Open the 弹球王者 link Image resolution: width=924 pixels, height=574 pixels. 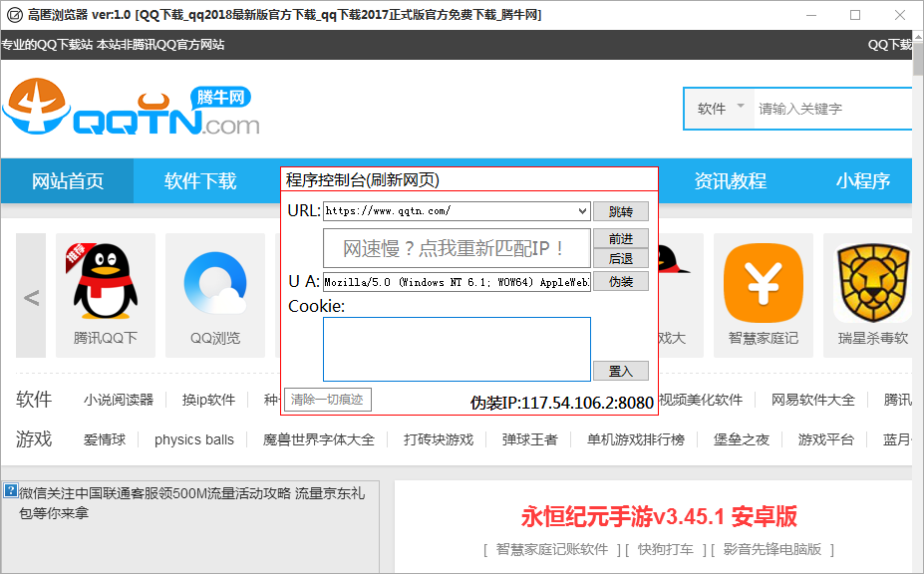click(x=529, y=439)
